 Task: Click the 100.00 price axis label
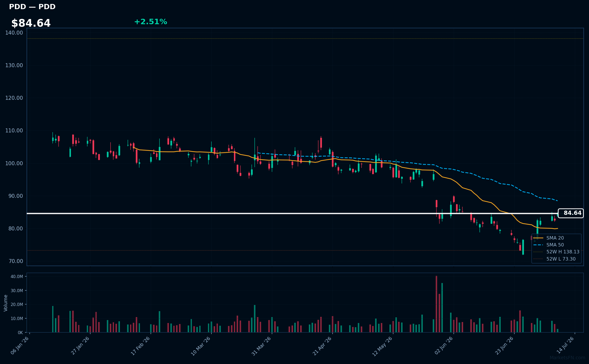click(x=14, y=163)
